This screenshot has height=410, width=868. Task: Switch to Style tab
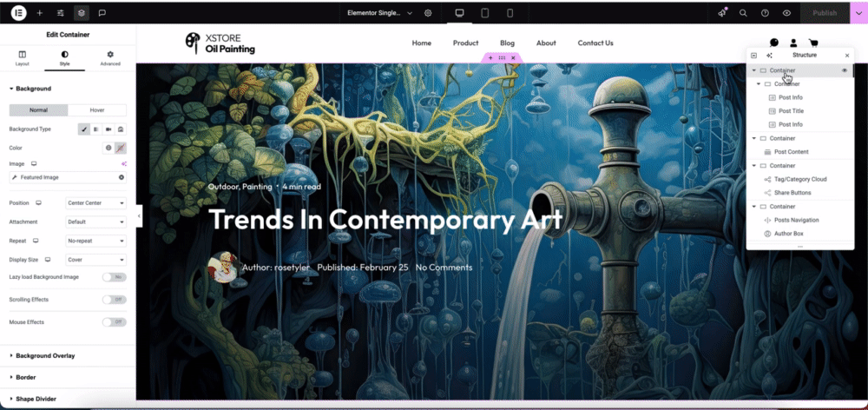pyautogui.click(x=65, y=58)
